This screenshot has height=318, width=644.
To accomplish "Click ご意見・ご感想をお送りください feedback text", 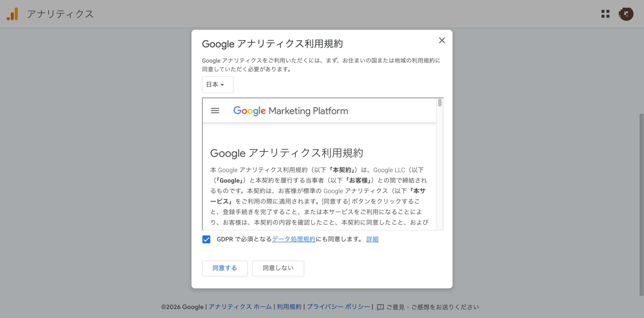I will pos(433,307).
